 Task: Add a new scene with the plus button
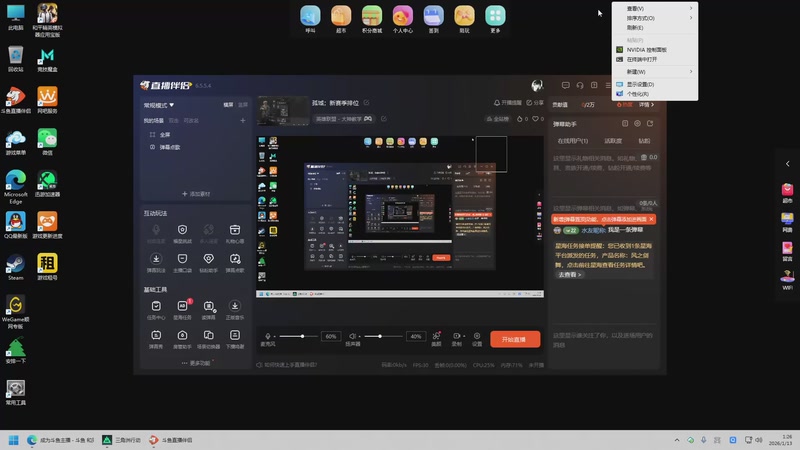[x=243, y=121]
